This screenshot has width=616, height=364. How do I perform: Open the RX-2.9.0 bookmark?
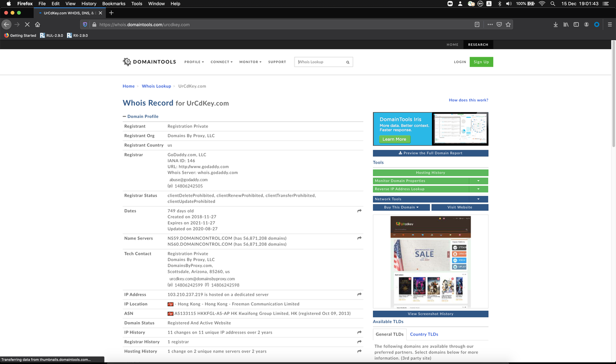[x=77, y=36]
